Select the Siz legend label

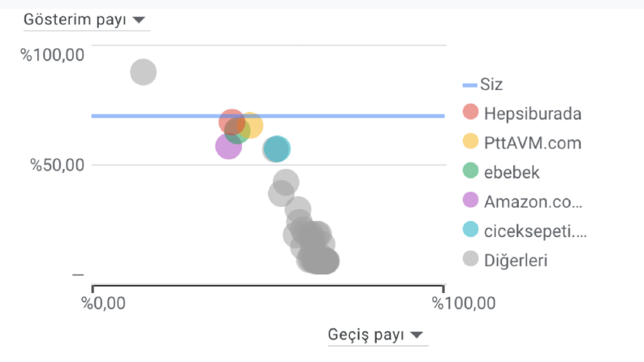tap(491, 84)
